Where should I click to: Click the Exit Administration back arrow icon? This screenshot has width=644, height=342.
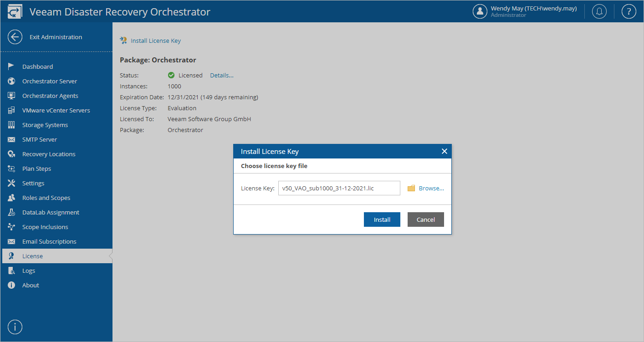(x=15, y=37)
